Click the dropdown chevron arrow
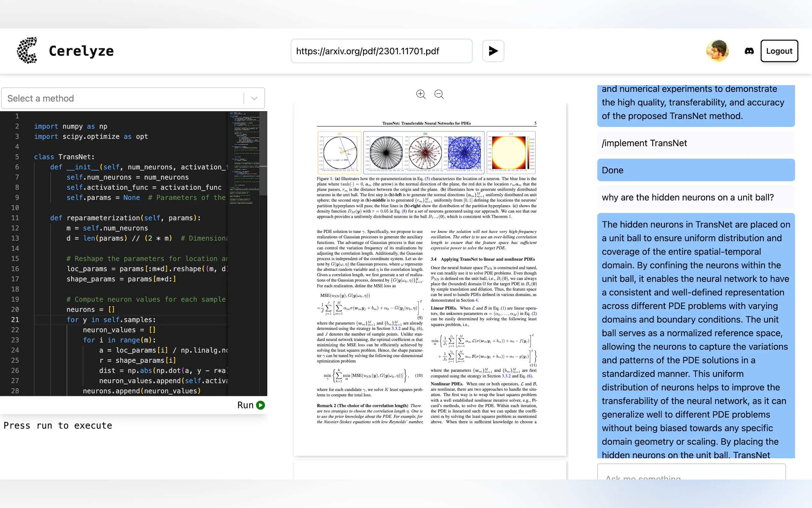Image resolution: width=812 pixels, height=508 pixels. tap(254, 99)
